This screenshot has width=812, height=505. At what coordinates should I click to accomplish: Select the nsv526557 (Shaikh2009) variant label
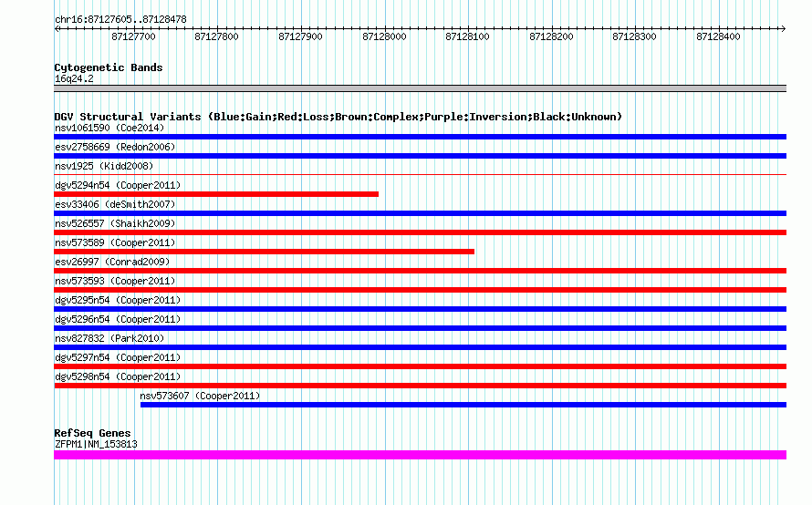click(x=115, y=223)
